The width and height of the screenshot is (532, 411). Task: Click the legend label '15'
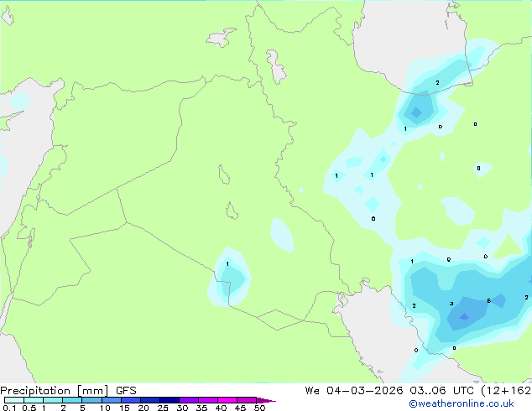click(x=124, y=408)
